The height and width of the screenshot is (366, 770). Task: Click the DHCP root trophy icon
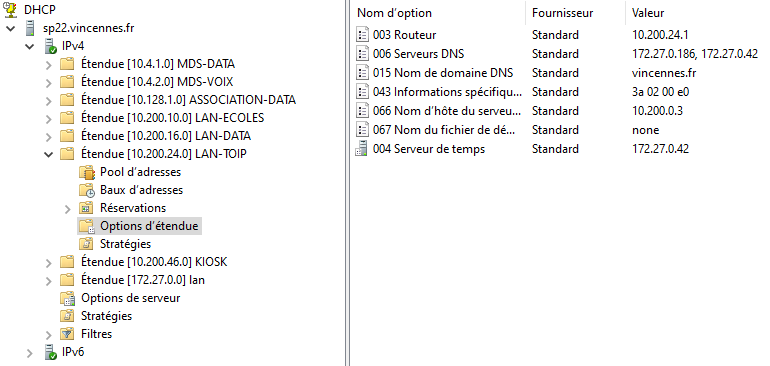(10, 9)
